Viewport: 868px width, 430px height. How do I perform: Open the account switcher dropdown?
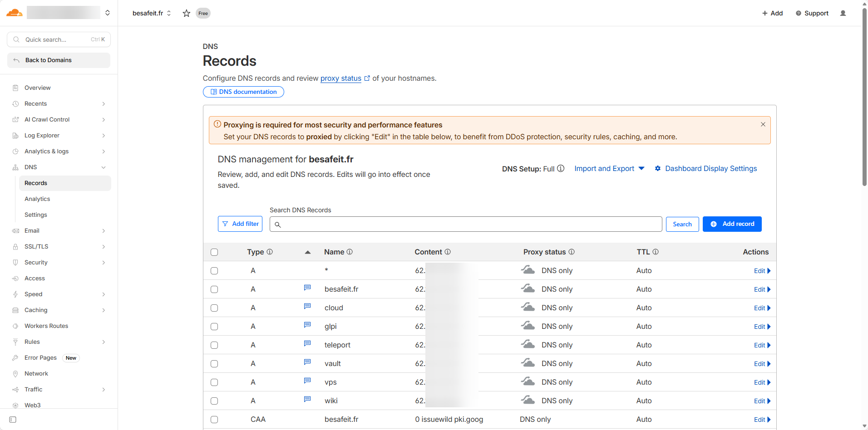tap(108, 13)
